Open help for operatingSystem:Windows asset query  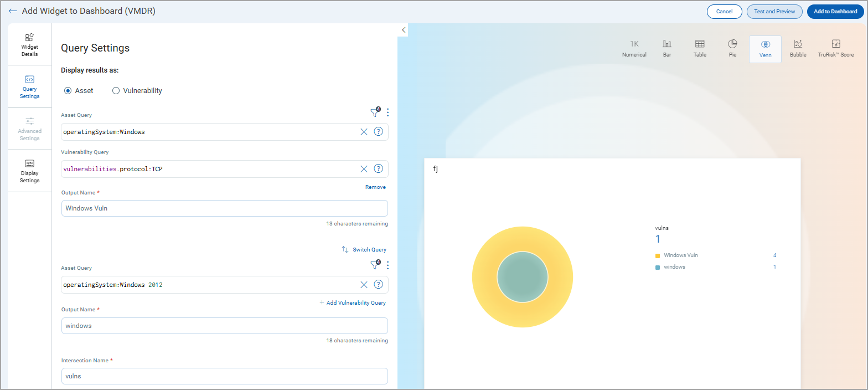tap(379, 132)
